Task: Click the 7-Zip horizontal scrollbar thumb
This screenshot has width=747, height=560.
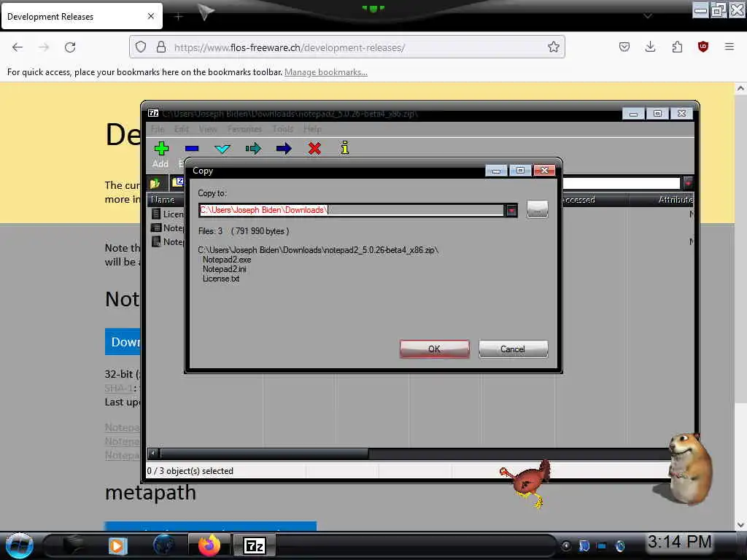Action: coord(264,453)
